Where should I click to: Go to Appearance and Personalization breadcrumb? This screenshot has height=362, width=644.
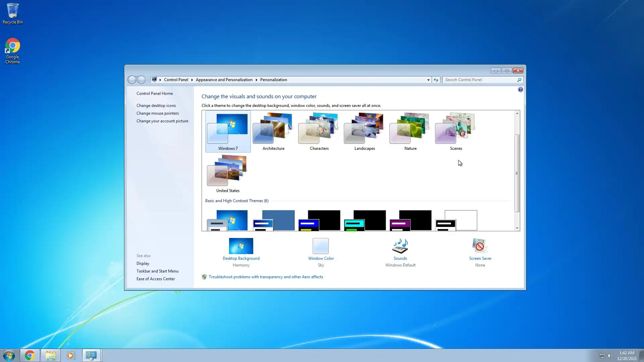click(x=224, y=80)
